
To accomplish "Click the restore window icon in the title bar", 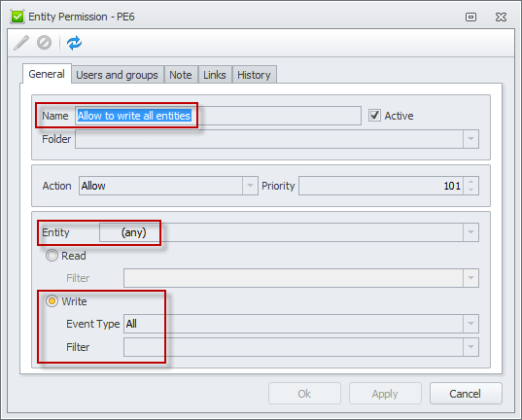I will coord(470,17).
